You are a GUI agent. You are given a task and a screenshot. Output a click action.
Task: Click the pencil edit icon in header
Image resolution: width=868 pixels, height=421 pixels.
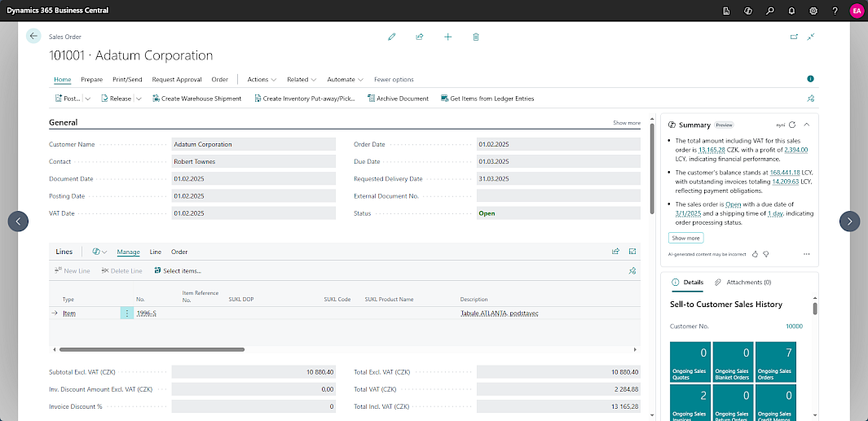[x=392, y=37]
